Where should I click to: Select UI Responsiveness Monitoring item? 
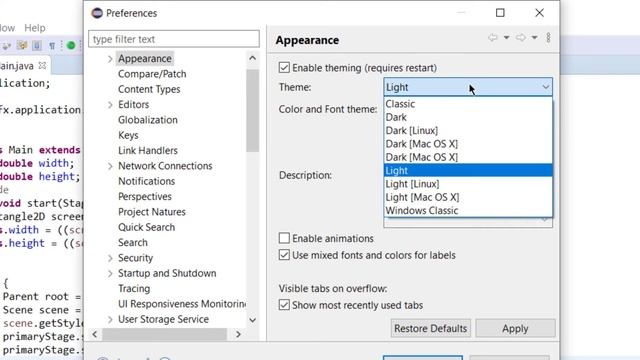[182, 304]
